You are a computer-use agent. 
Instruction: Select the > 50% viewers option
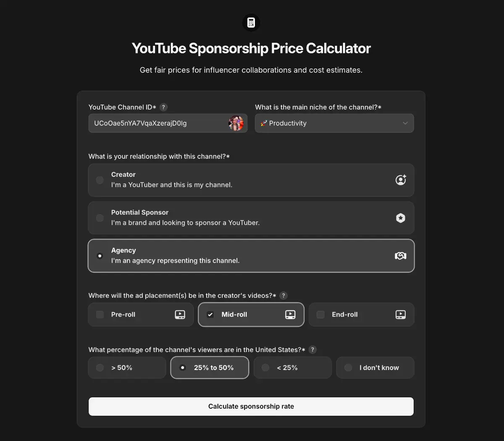click(100, 368)
